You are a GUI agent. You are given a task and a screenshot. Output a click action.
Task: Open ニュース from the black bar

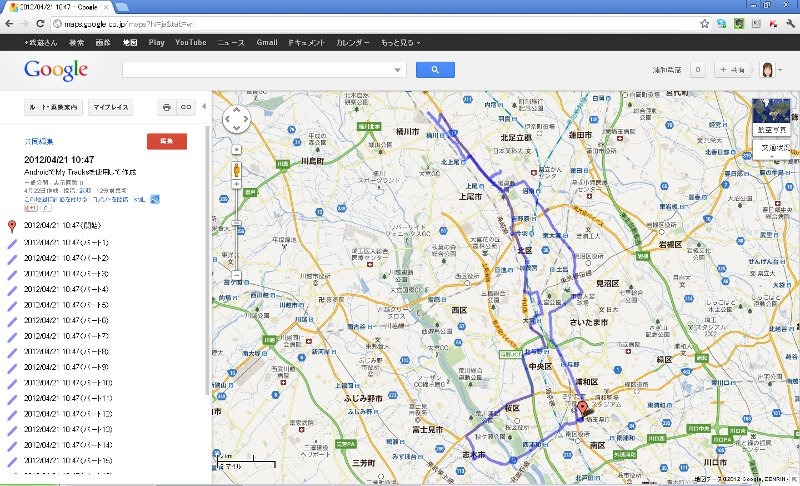coord(231,43)
